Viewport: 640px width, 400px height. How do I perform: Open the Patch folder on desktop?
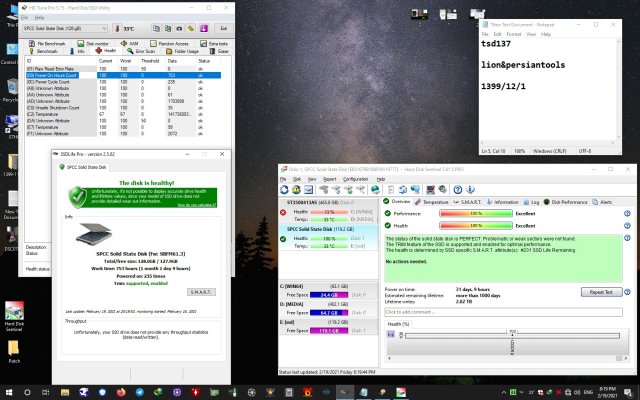(15, 348)
